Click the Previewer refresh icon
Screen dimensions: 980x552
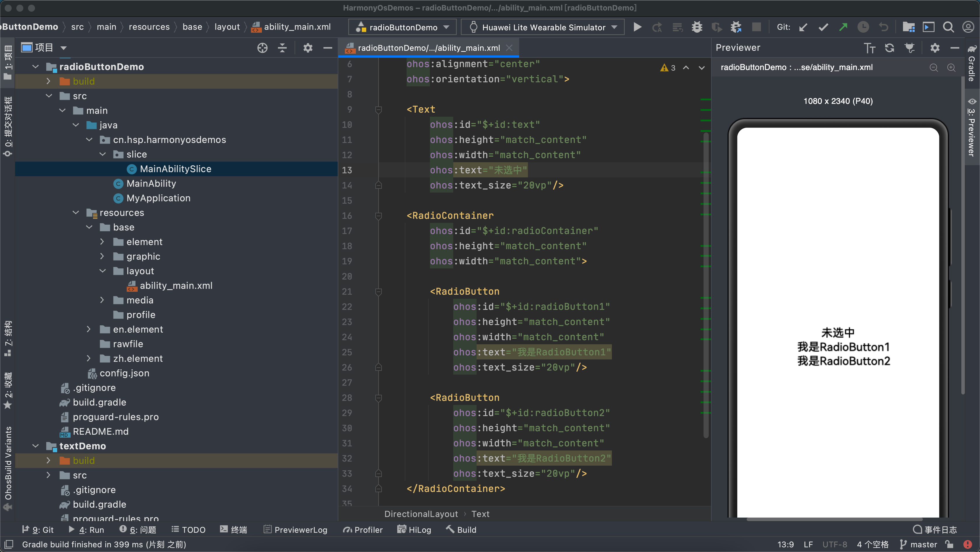coord(890,48)
